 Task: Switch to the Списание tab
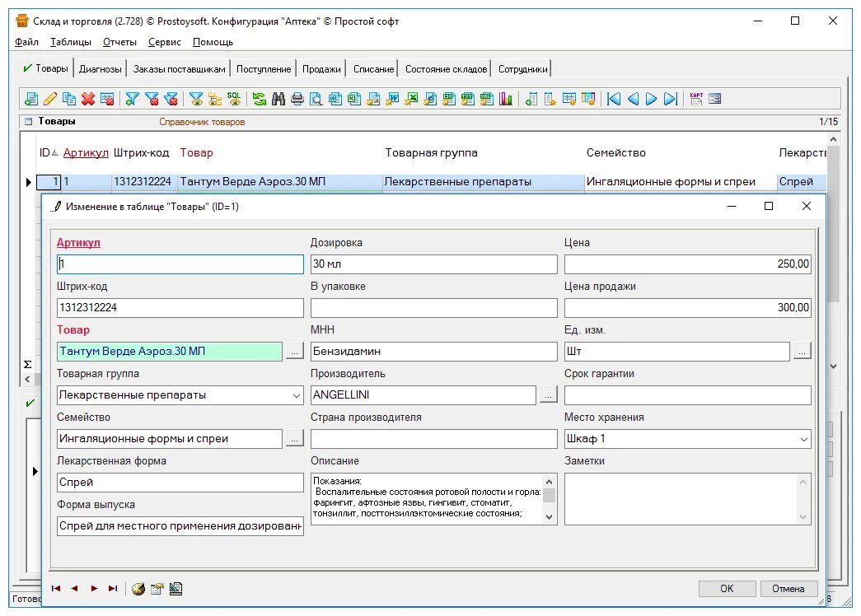[x=373, y=69]
